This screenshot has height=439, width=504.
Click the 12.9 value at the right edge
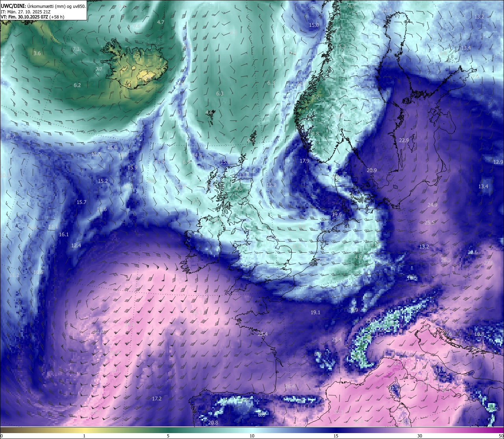[x=498, y=162]
